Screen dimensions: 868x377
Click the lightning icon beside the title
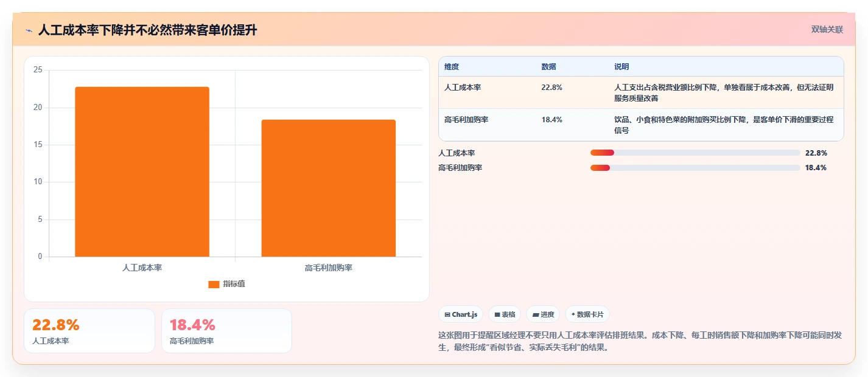point(29,30)
